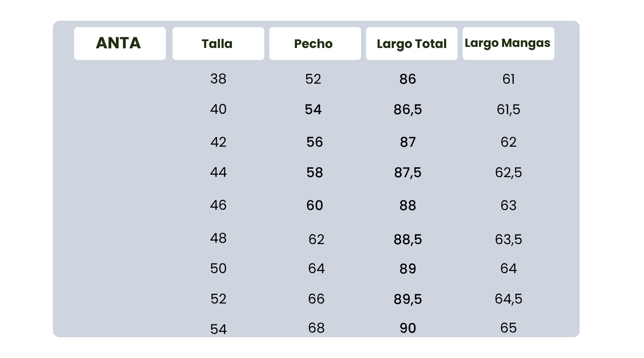Select Pecho value 60
Image resolution: width=644 pixels, height=358 pixels.
click(314, 205)
